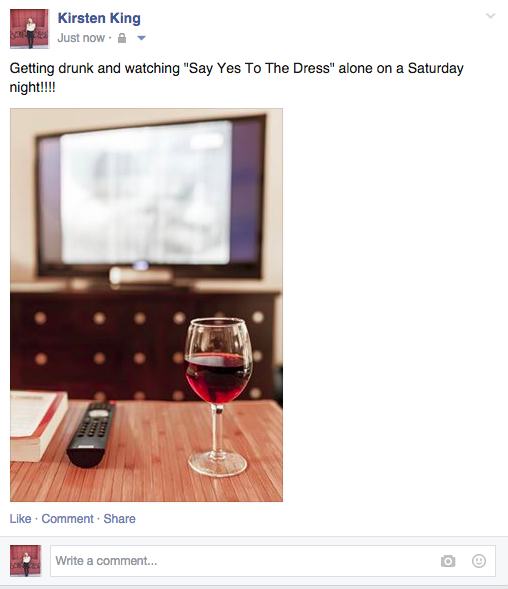Viewport: 508px width, 589px height.
Task: Click the remote control in the photo
Action: (x=91, y=434)
